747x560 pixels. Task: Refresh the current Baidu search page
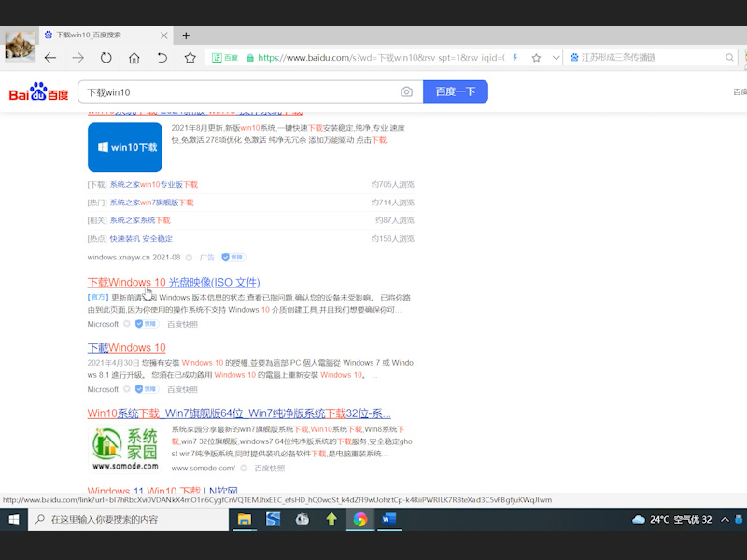pos(106,56)
